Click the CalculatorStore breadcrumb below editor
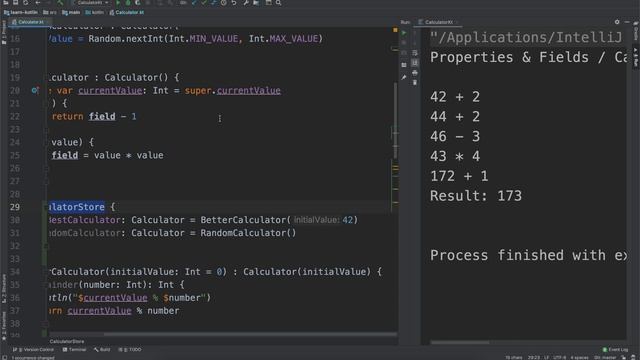This screenshot has height=360, width=640. (67, 341)
